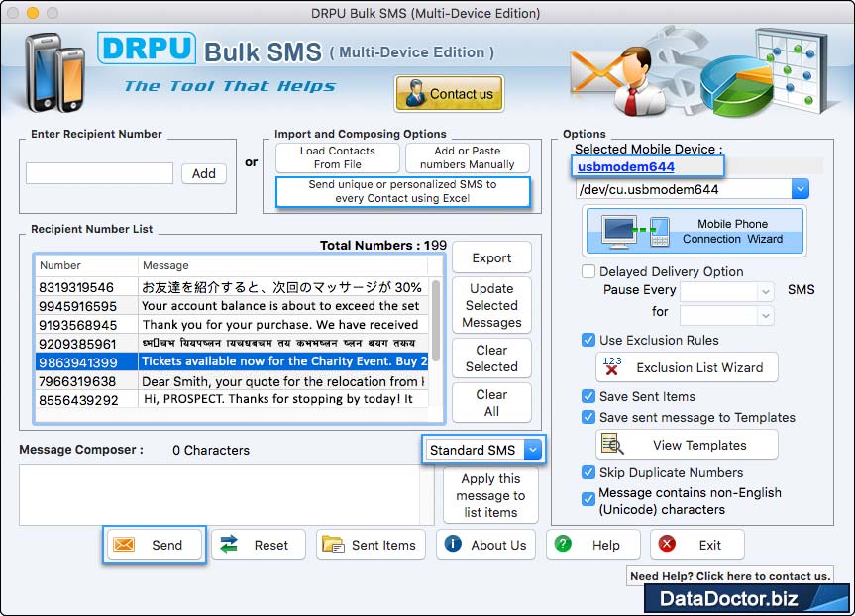Image resolution: width=855 pixels, height=616 pixels.
Task: Click the green-blue arrows Reset icon
Action: [x=229, y=544]
